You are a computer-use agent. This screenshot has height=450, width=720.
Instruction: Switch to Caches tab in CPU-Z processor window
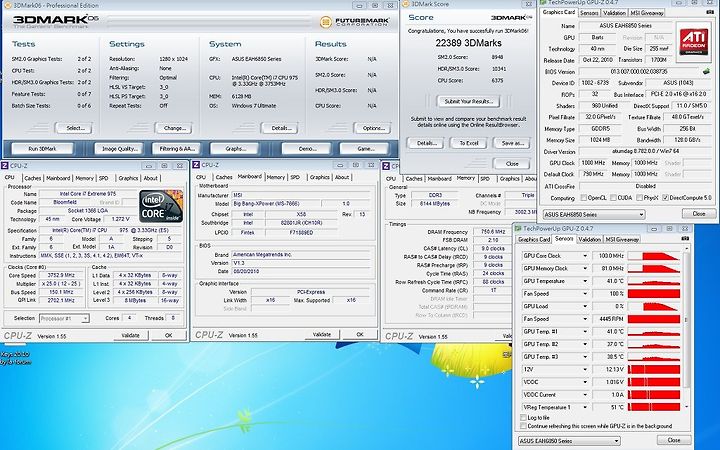coord(32,178)
